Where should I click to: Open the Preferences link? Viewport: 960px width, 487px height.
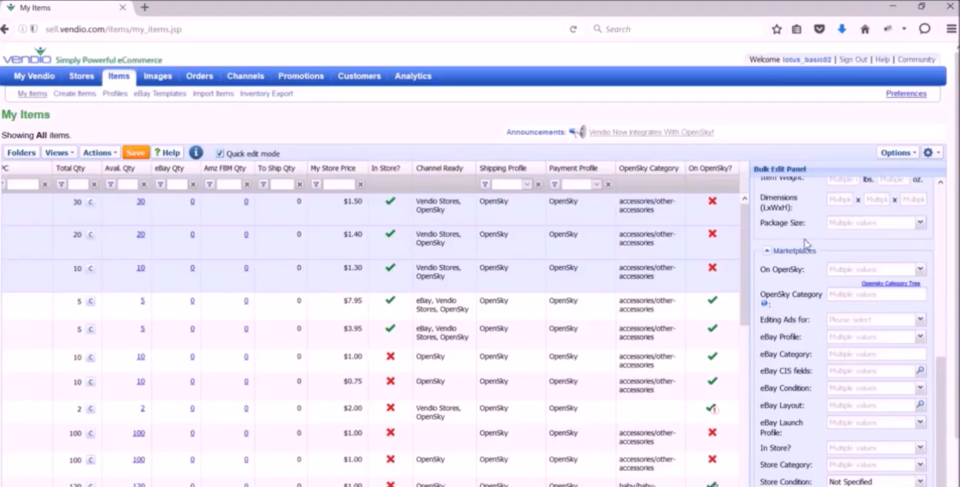[906, 94]
